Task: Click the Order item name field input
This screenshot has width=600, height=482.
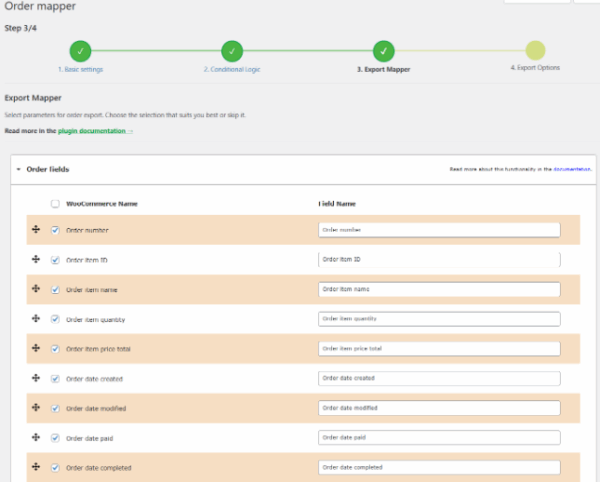Action: [x=438, y=289]
